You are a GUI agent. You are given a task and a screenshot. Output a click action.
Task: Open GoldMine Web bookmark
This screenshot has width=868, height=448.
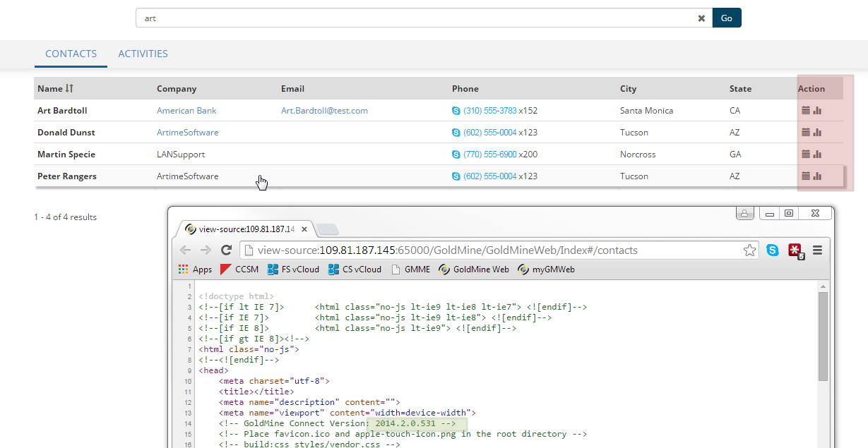[x=474, y=270]
